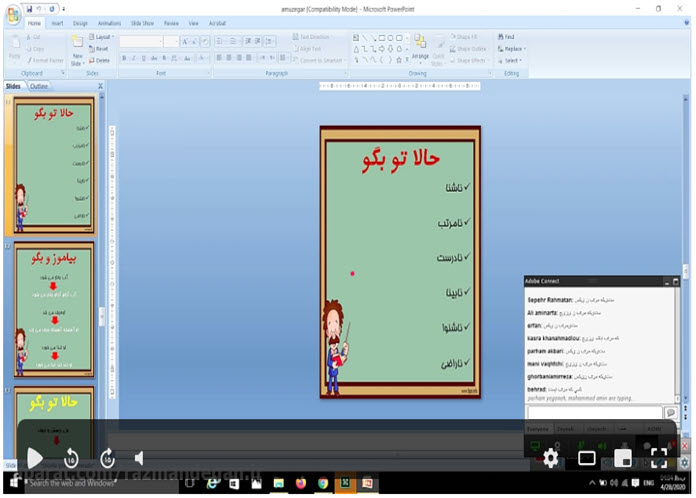Viewport: 696px width, 498px height.
Task: Open Select dropdown in Editing group
Action: tap(510, 61)
